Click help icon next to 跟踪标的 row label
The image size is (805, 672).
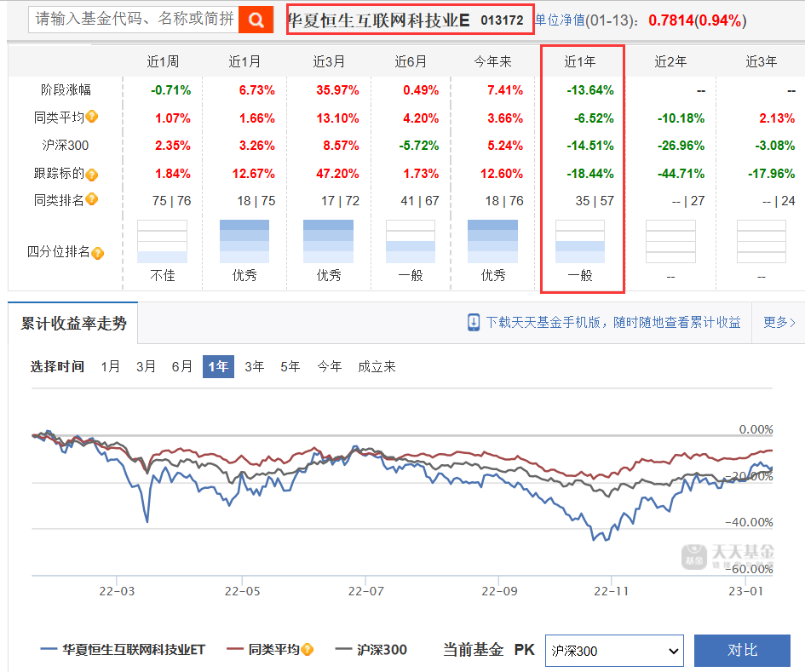[92, 175]
